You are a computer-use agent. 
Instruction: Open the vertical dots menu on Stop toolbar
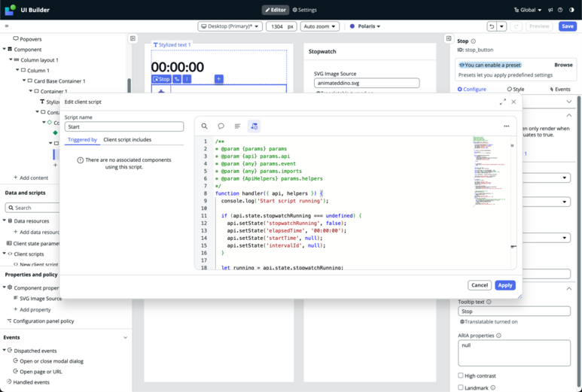coord(187,79)
